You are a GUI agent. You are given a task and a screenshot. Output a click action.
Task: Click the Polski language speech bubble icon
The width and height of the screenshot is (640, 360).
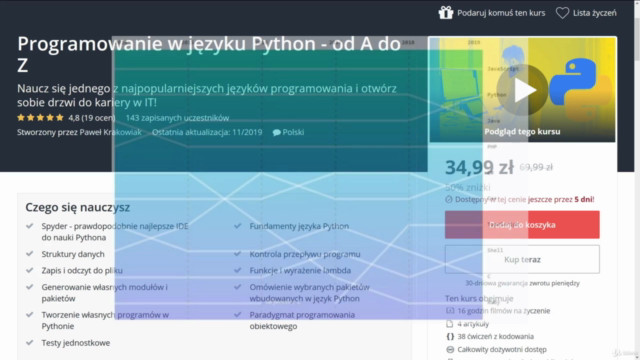[276, 133]
